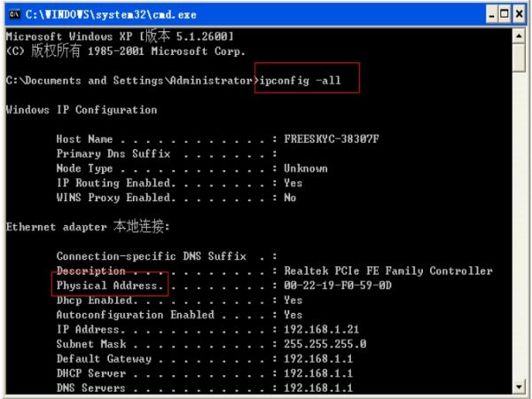Click the cmd.exe icon in title bar
The width and height of the screenshot is (532, 399).
click(x=15, y=14)
